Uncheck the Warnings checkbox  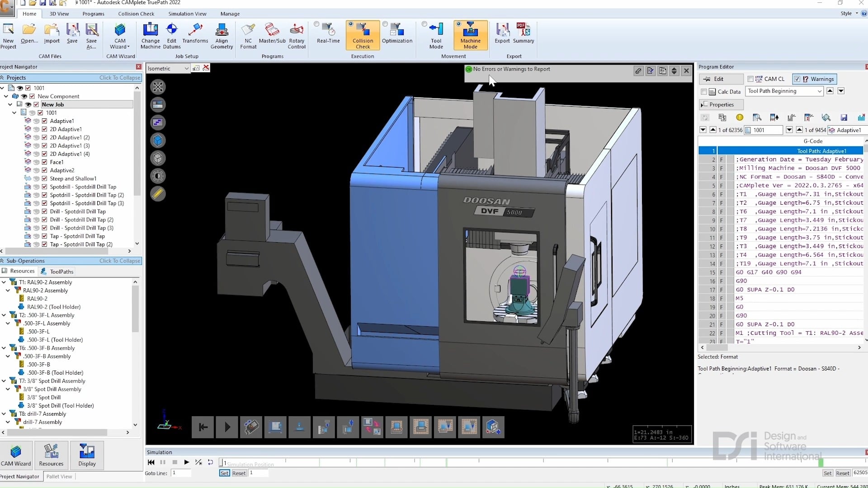(x=797, y=79)
